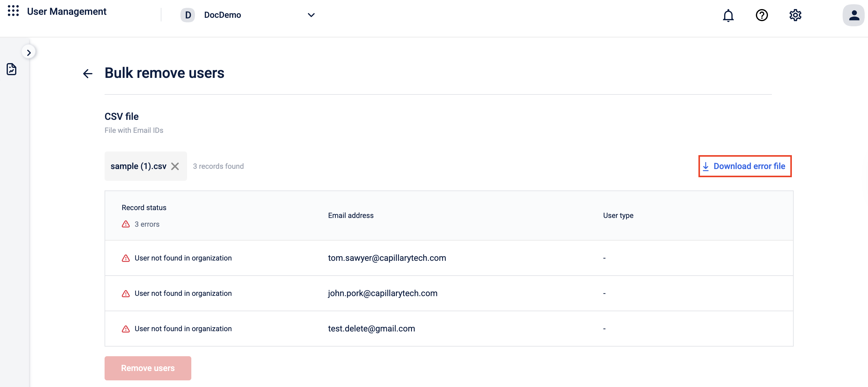Click warning icon next to 3 errors
Screen dimensions: 868x387
(126, 224)
